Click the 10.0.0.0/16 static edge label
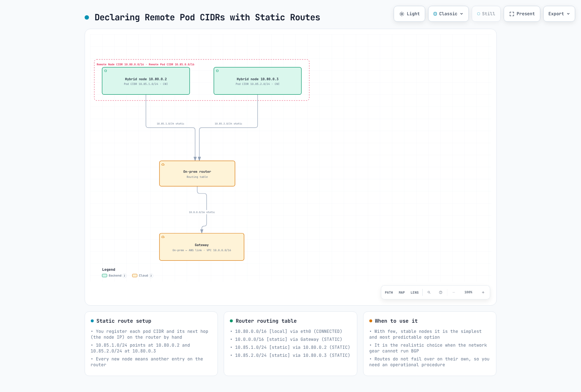 [202, 212]
